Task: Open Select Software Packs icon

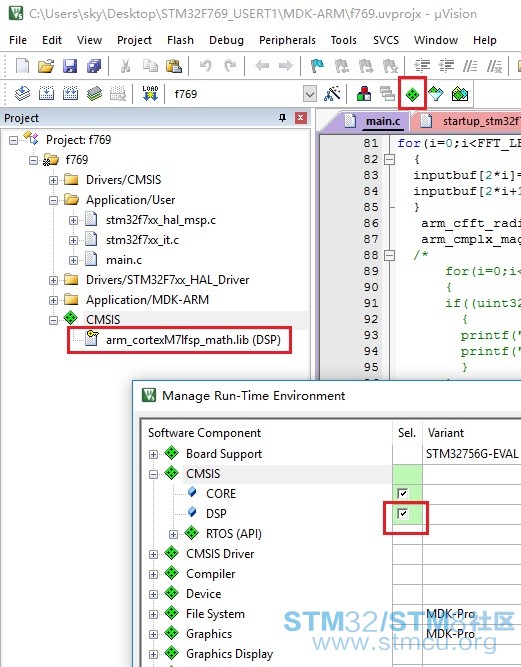Action: (x=436, y=94)
